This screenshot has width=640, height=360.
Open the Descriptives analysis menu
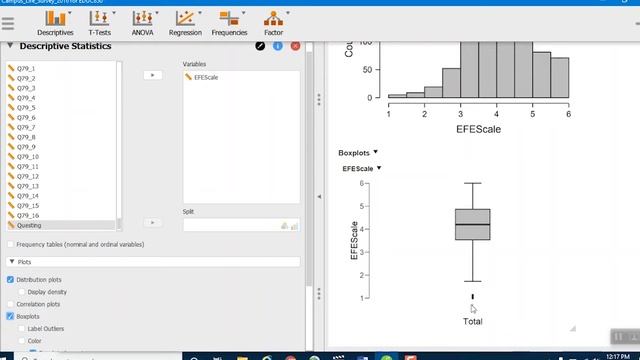point(56,23)
